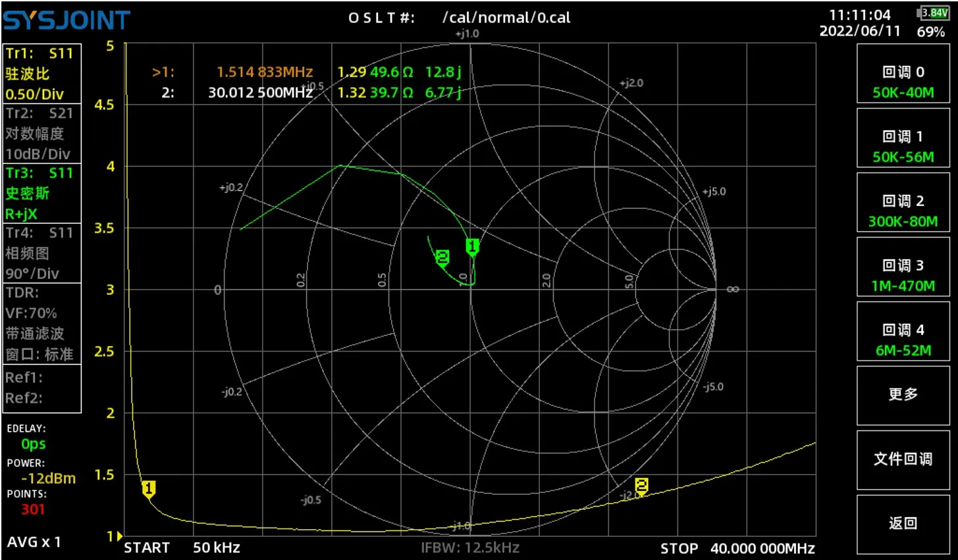958x560 pixels.
Task: Click marker 1 frequency 1.514 833MHz
Action: click(x=265, y=72)
